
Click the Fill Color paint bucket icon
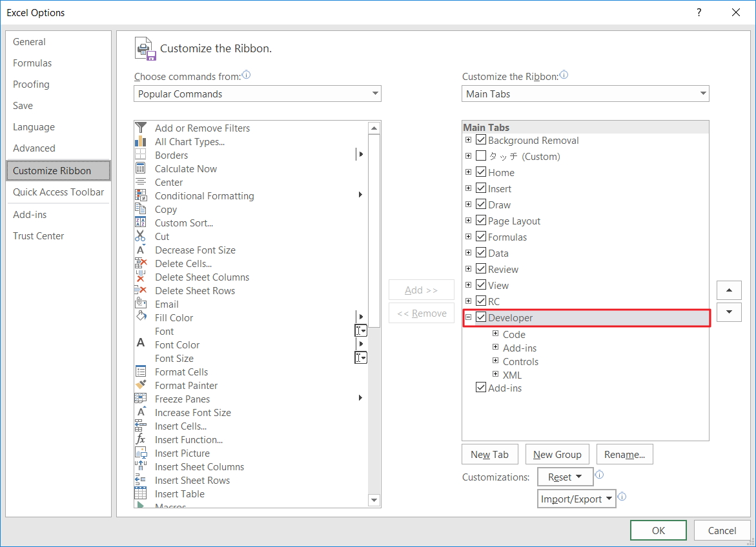click(x=140, y=317)
